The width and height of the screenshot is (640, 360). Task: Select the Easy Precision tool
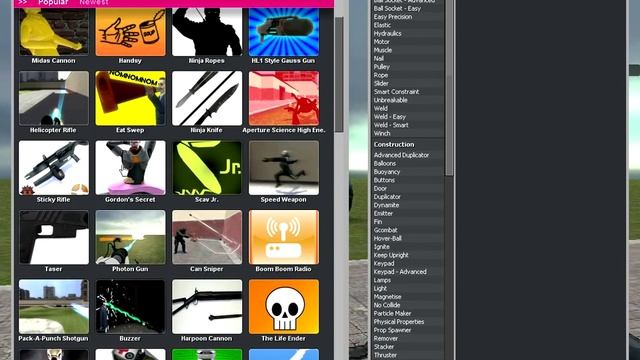[x=393, y=17]
